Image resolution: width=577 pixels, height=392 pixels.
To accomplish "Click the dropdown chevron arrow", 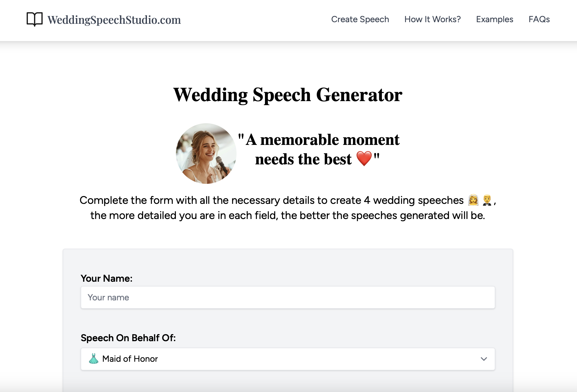I will click(484, 359).
